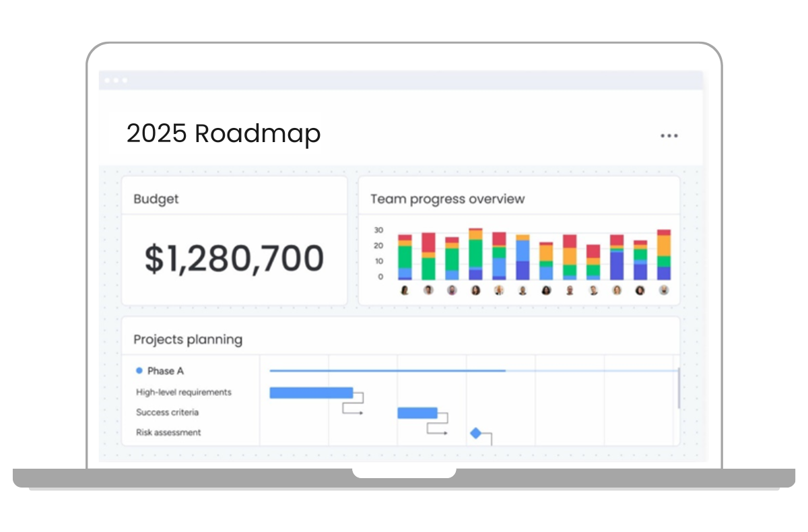This screenshot has height=532, width=808.
Task: Click the Budget amount $1,280,700
Action: [x=234, y=259]
